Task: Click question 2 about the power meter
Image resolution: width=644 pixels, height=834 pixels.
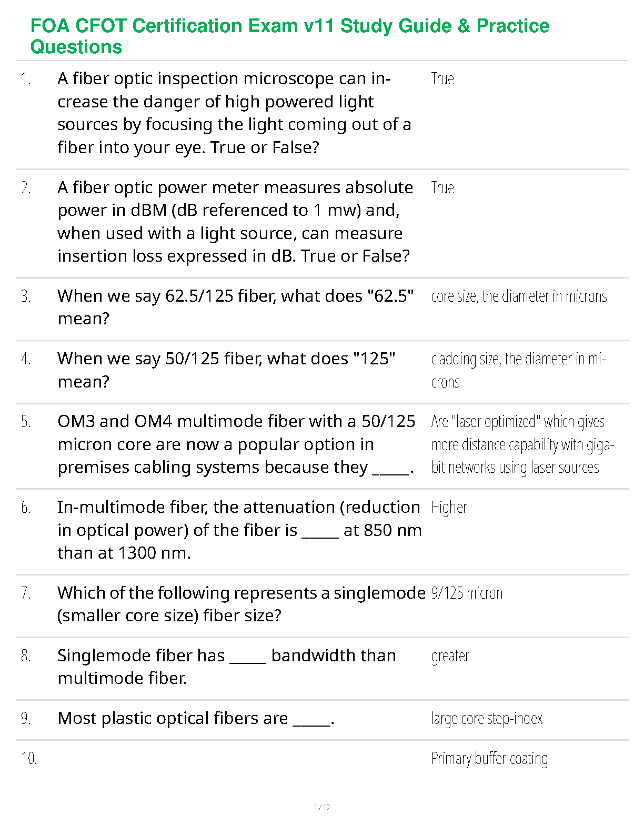Action: (235, 222)
